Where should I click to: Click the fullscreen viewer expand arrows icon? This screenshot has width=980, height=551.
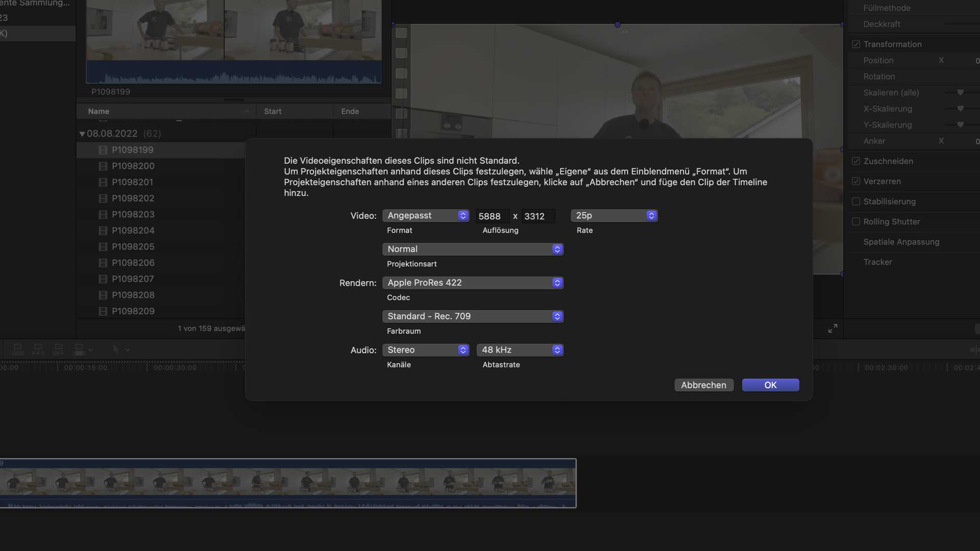point(832,329)
